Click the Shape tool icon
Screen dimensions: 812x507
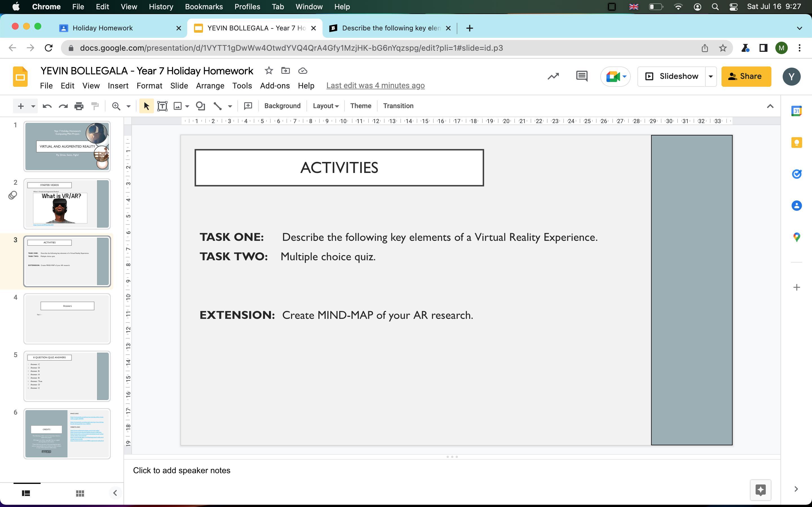tap(200, 106)
